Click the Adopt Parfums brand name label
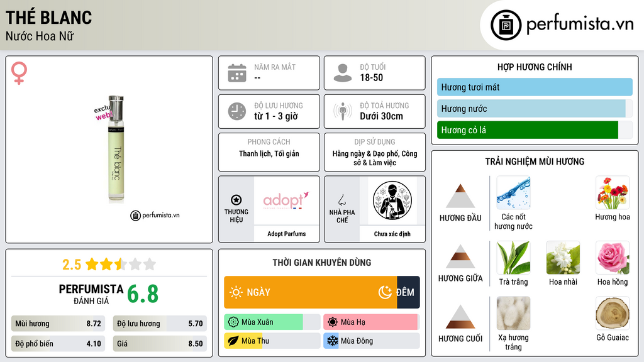This screenshot has height=362, width=644. pyautogui.click(x=286, y=234)
